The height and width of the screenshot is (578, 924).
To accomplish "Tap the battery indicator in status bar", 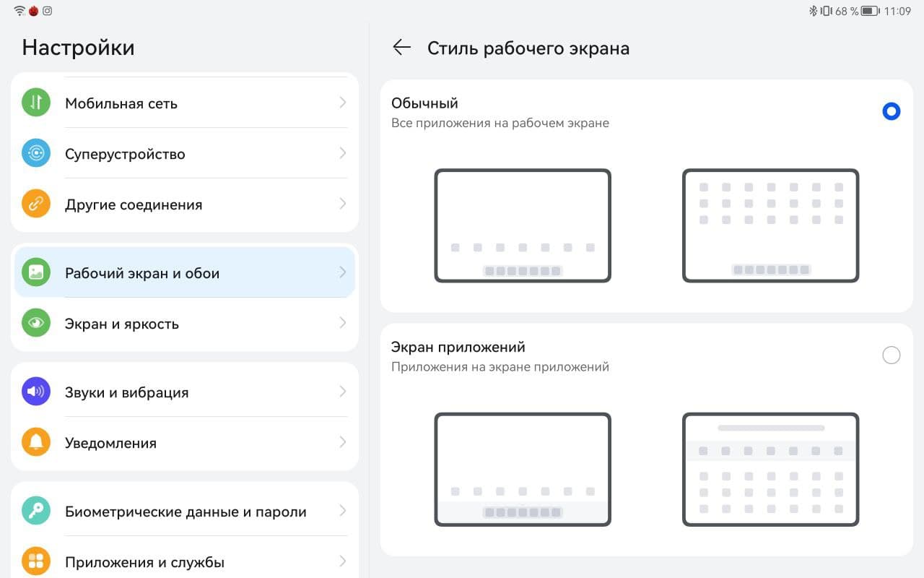I will 869,11.
